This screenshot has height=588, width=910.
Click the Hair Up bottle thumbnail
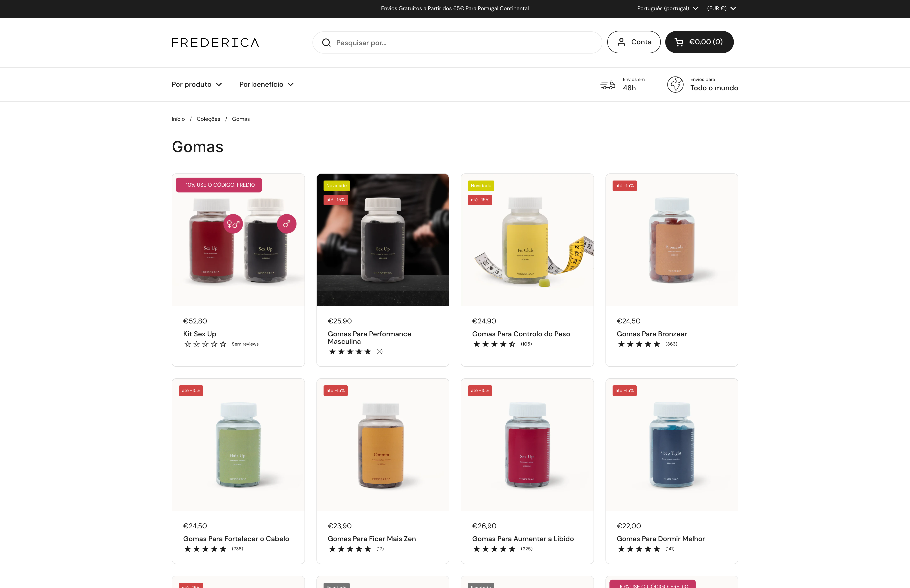tap(238, 445)
